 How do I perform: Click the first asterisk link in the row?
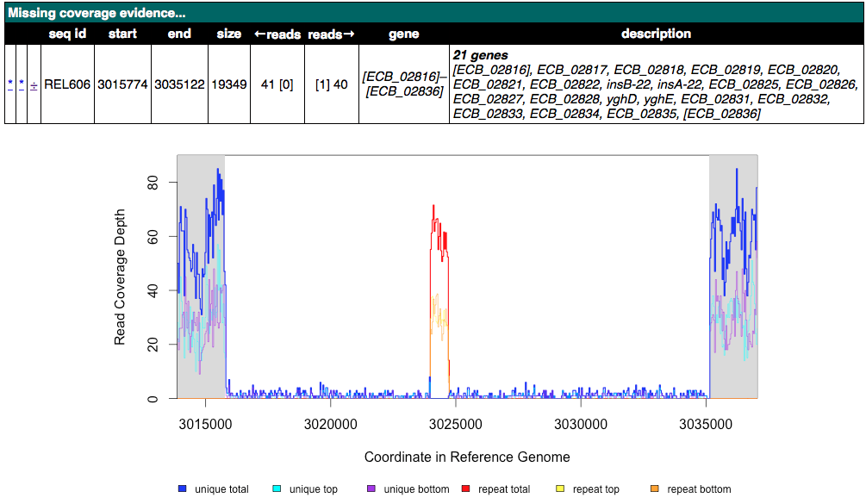coord(10,84)
